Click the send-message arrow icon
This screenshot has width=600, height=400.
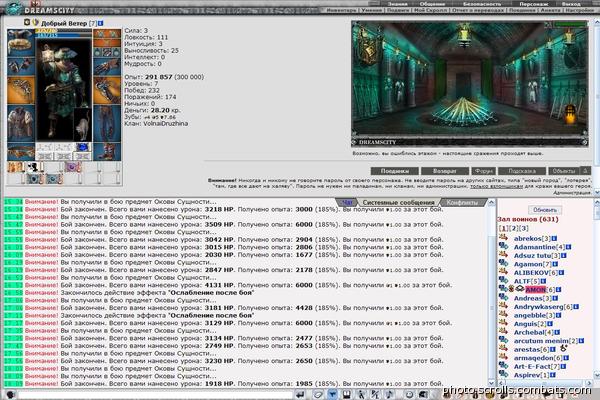coord(300,394)
